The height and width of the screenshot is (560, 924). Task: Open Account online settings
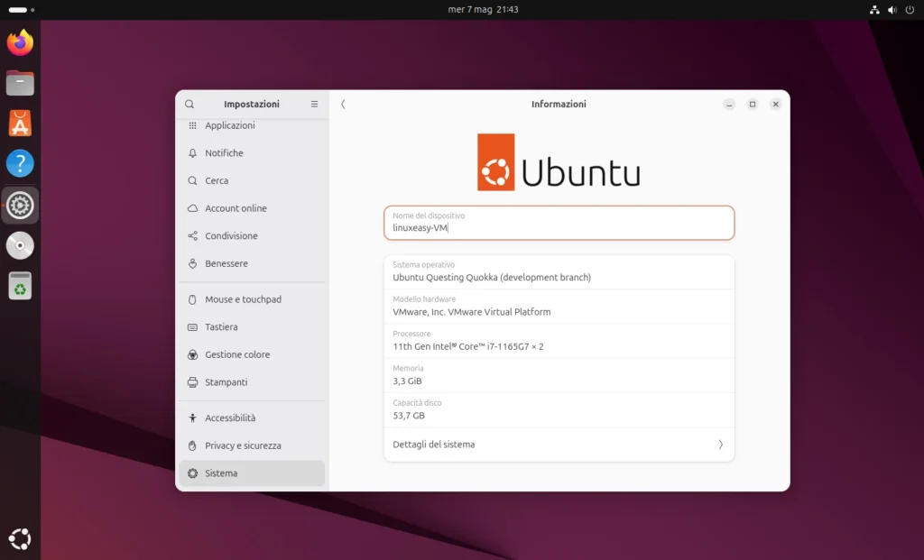[x=236, y=207]
